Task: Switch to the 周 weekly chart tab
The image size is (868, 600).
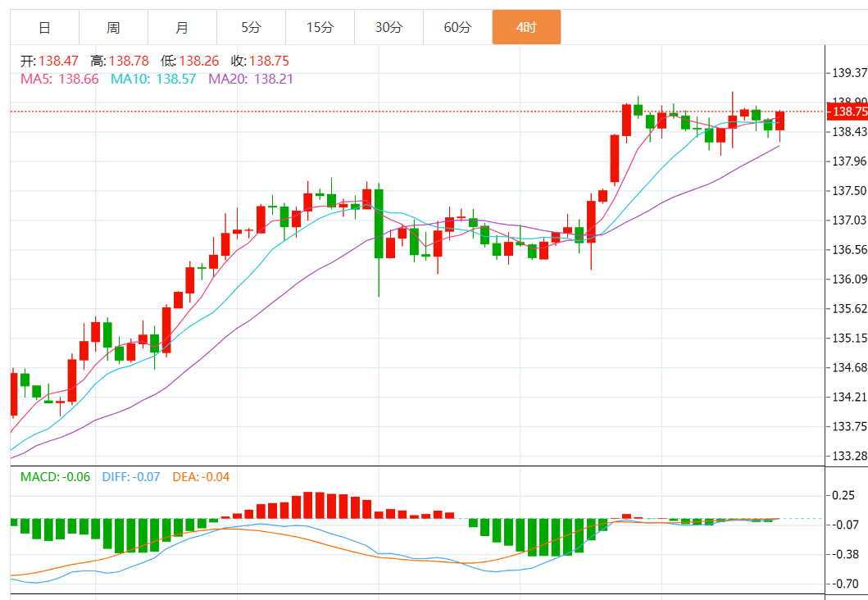Action: pyautogui.click(x=113, y=27)
